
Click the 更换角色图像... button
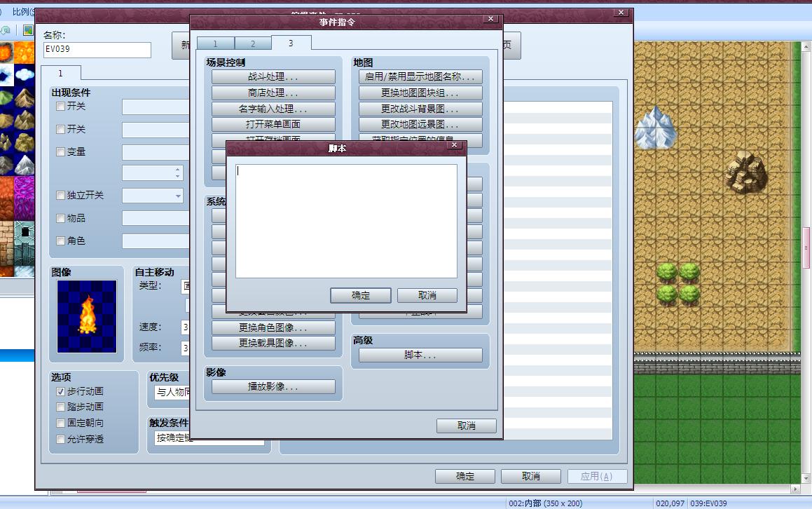point(273,327)
